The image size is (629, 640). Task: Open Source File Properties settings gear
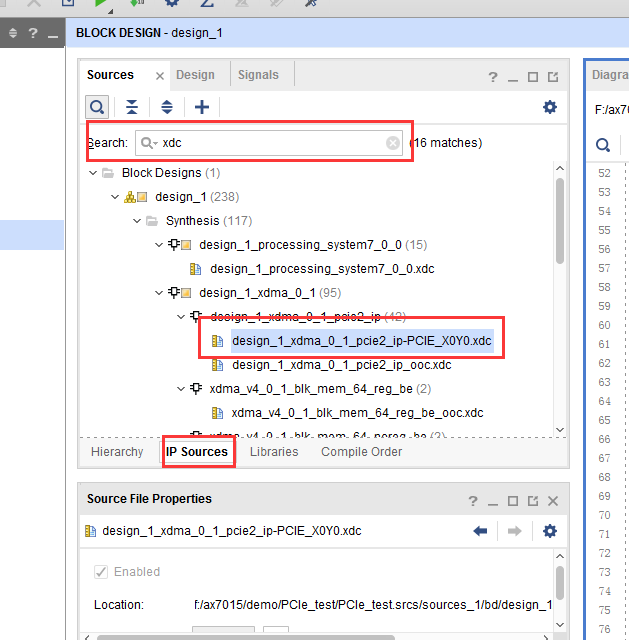point(550,531)
